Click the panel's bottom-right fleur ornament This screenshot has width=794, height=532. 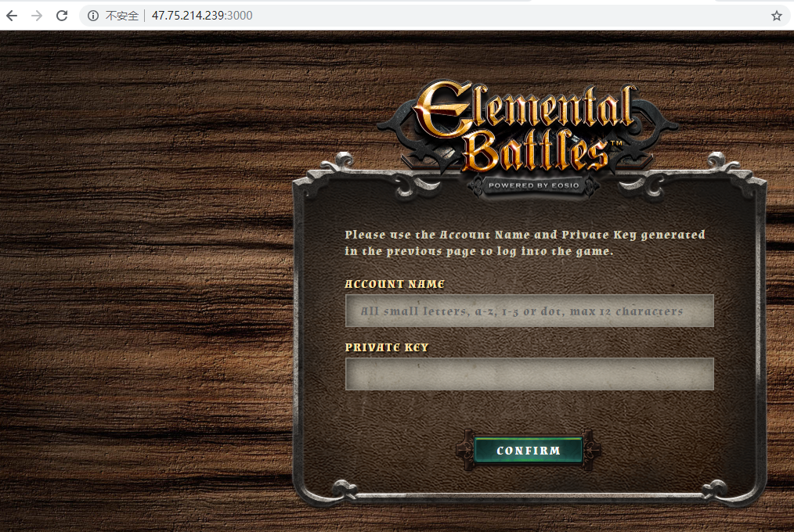pyautogui.click(x=714, y=488)
